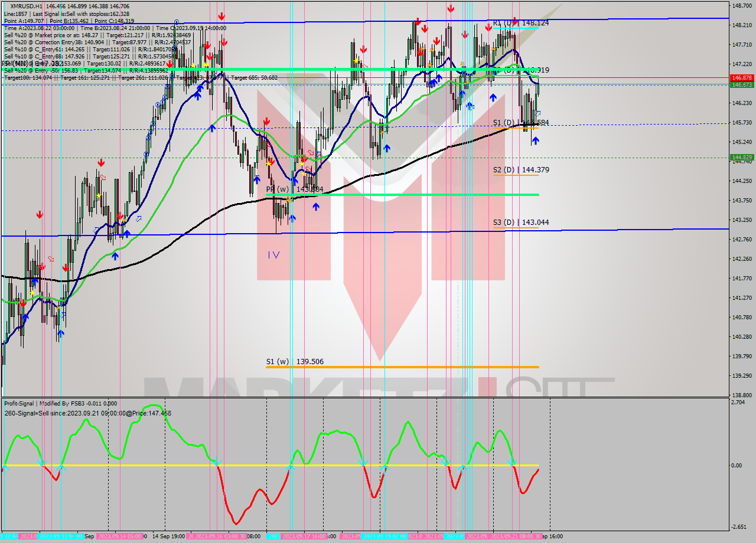Click 146.230 on the price scale

coord(742,103)
